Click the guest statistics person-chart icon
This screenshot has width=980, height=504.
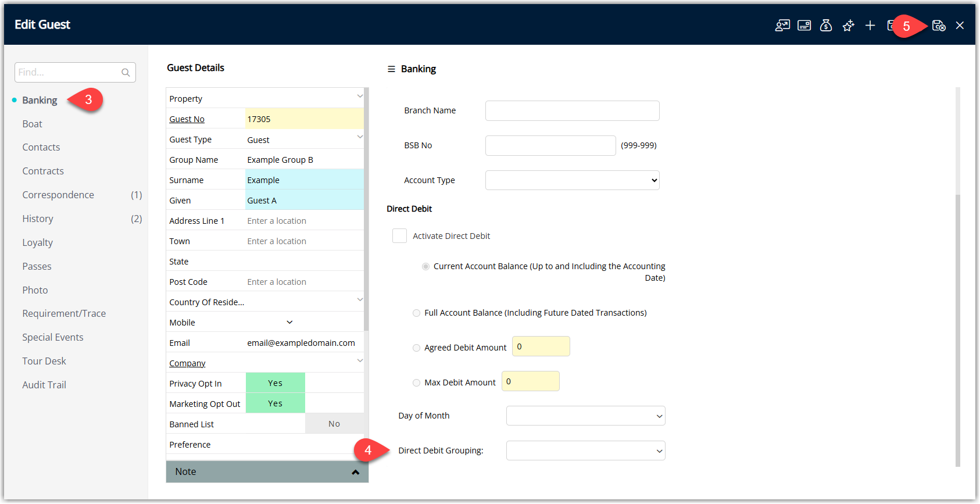click(x=782, y=26)
